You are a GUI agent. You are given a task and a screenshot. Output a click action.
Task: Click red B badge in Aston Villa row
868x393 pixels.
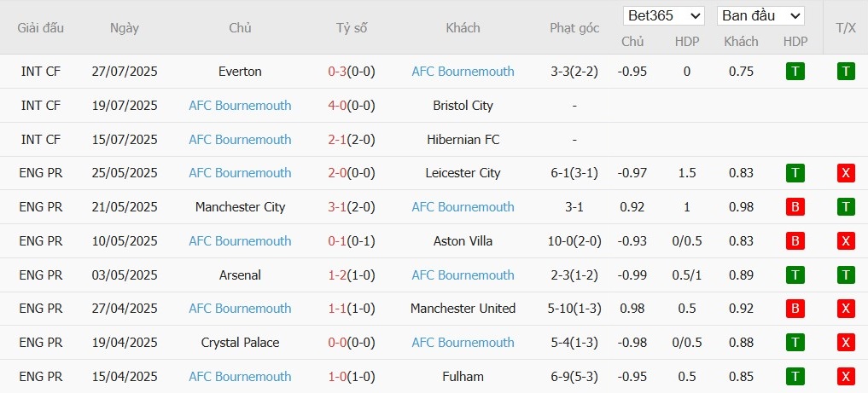(795, 241)
